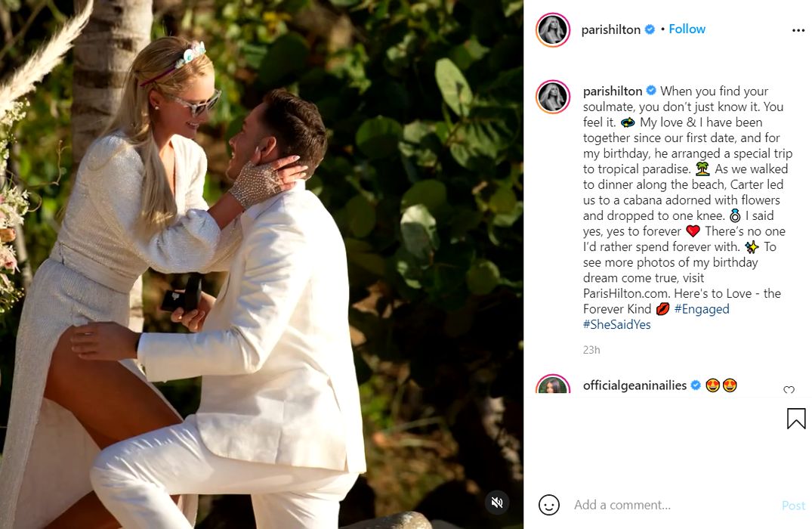Click the verified badge of officialgeaninailies
Screen dimensions: 812x529
pyautogui.click(x=696, y=385)
